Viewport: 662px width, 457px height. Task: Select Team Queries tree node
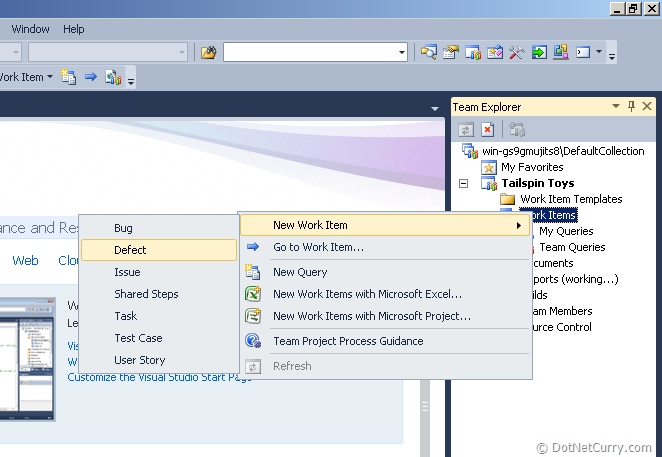[572, 247]
